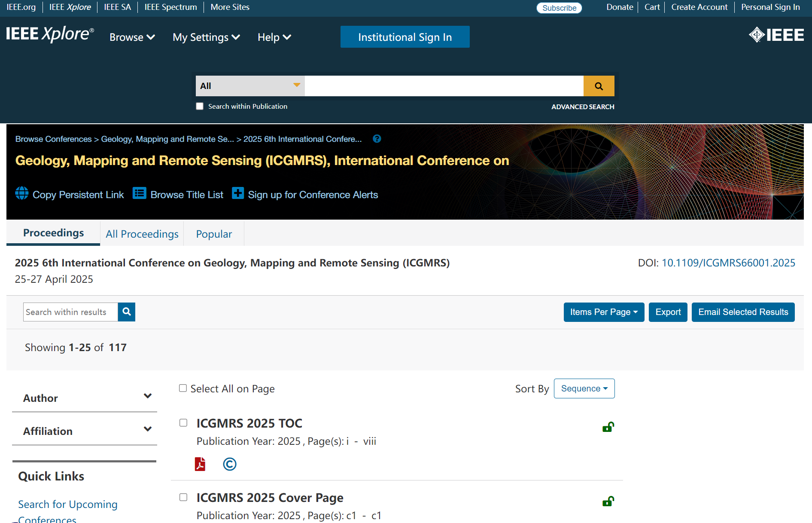Switch to the All Proceedings tab
The width and height of the screenshot is (812, 523).
[x=142, y=234]
